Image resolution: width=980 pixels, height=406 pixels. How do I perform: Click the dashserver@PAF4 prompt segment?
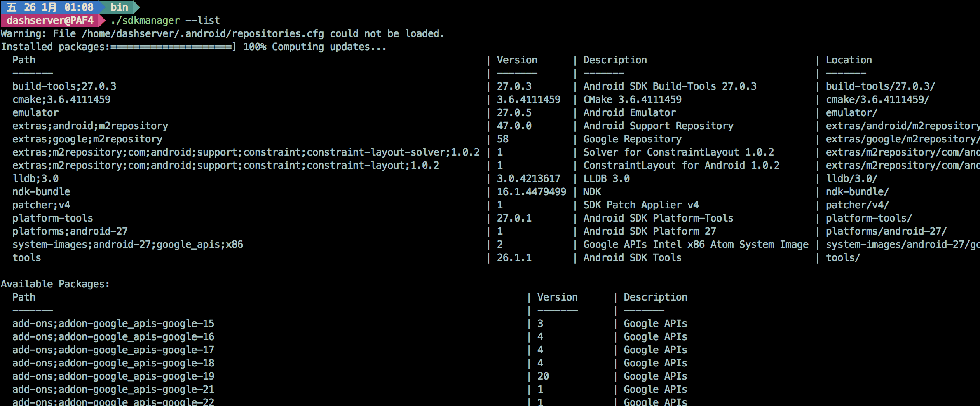pyautogui.click(x=50, y=20)
